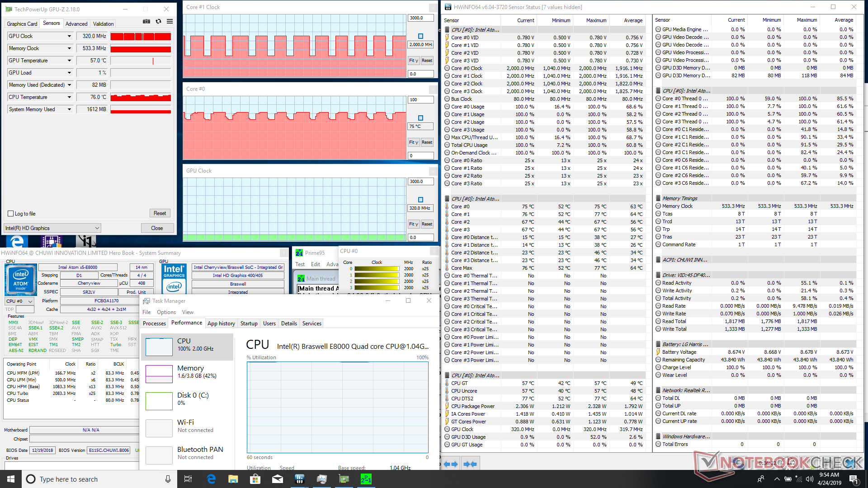Click the taskbar volume icon
The width and height of the screenshot is (868, 488).
pos(810,479)
